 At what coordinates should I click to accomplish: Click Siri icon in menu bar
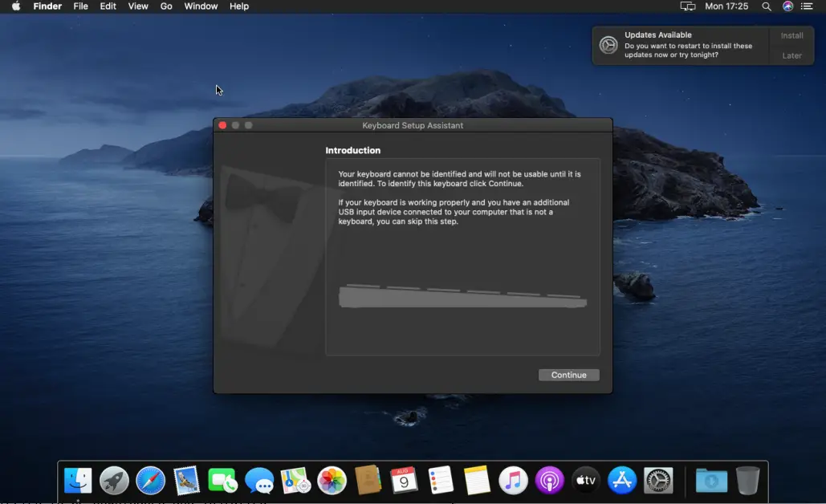[x=787, y=6]
